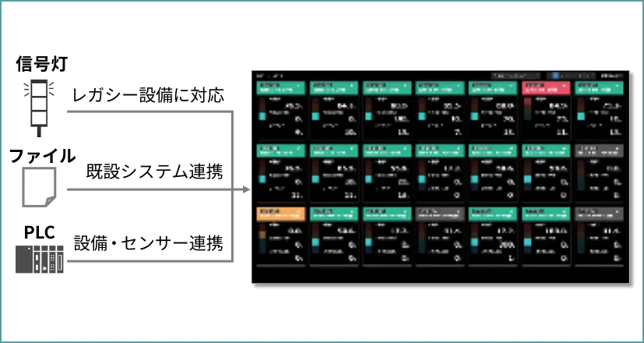Click the label at the dashboard's top-right corner
Screen dimensions: 644x343
(x=612, y=76)
